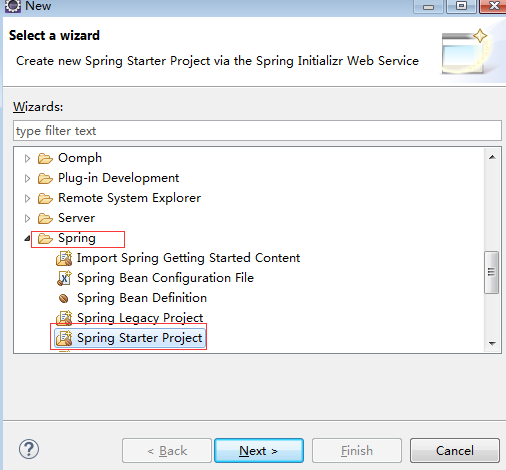Select Remote System Explorer entry
Viewport: 506px width, 470px height.
[x=129, y=198]
